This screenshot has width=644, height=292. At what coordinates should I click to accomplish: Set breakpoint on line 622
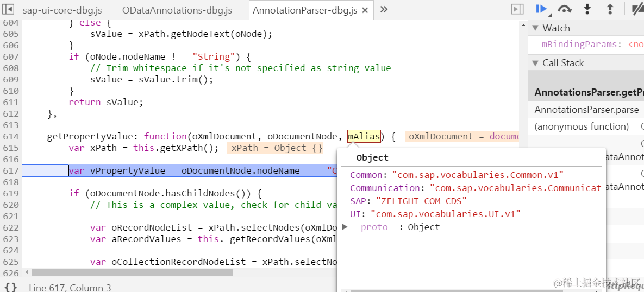pos(10,227)
